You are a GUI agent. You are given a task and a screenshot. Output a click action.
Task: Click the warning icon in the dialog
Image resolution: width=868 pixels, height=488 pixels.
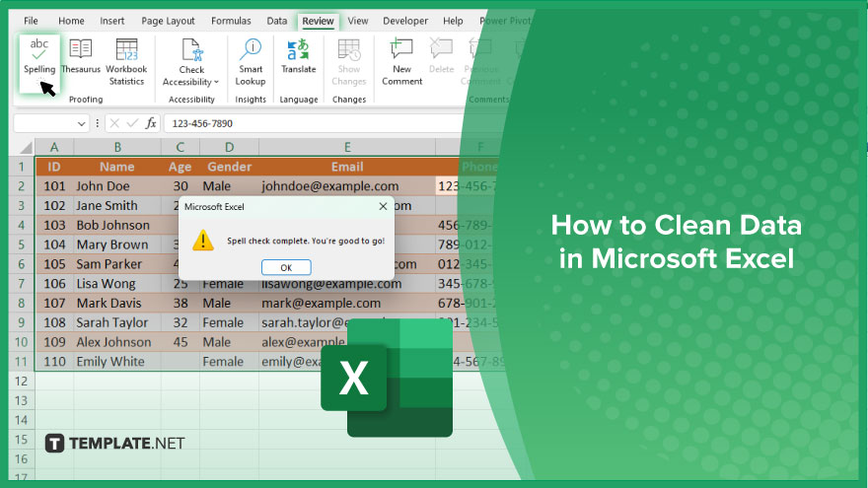pos(203,241)
